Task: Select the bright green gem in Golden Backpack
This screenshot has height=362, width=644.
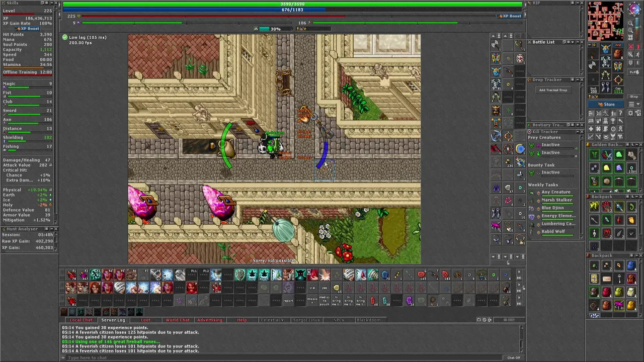Action: pyautogui.click(x=619, y=154)
